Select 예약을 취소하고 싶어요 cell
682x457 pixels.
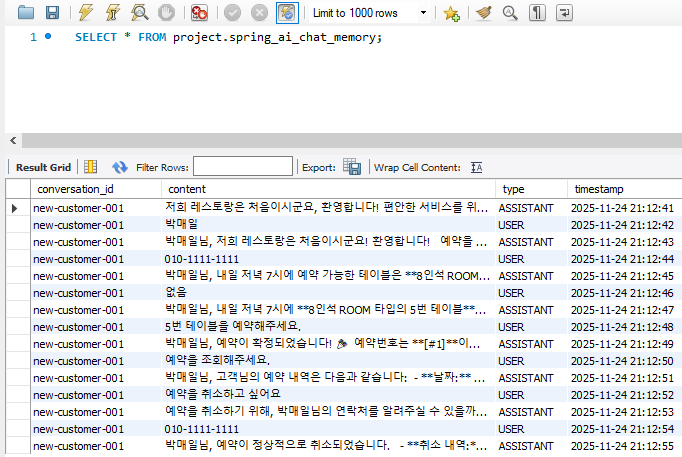[x=328, y=395]
